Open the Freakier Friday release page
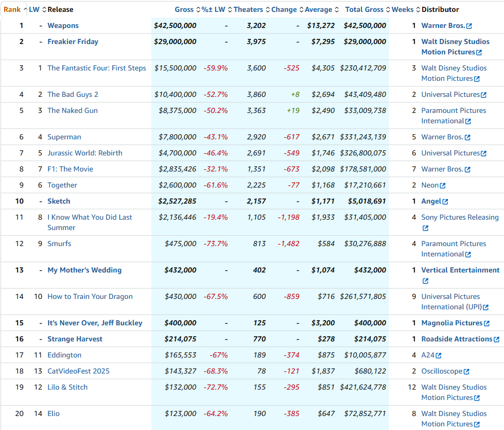The width and height of the screenshot is (504, 430). pyautogui.click(x=73, y=41)
